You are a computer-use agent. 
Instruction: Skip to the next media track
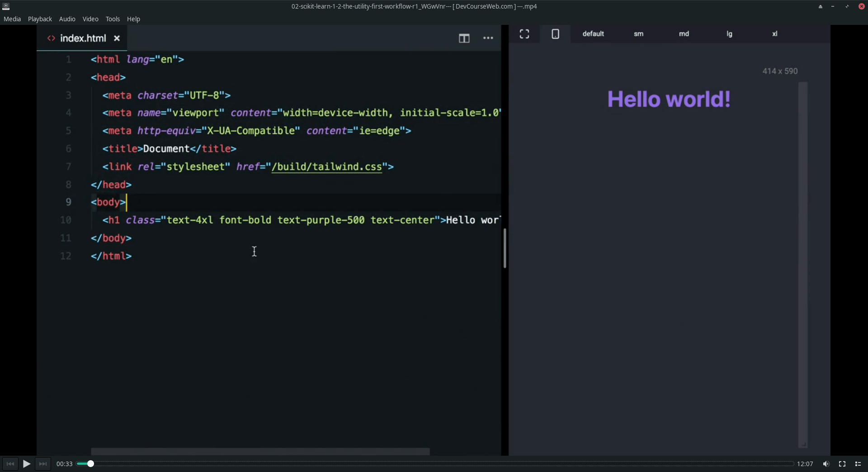point(43,464)
